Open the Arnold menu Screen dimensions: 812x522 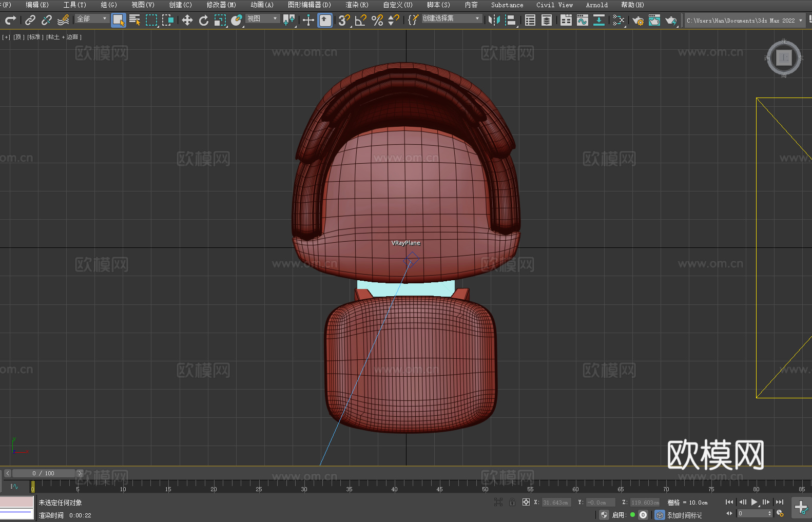tap(596, 5)
